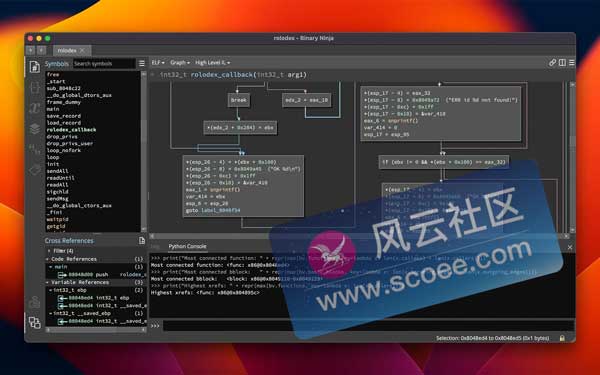Click the link/sync views icon
600x375 pixels.
552,62
